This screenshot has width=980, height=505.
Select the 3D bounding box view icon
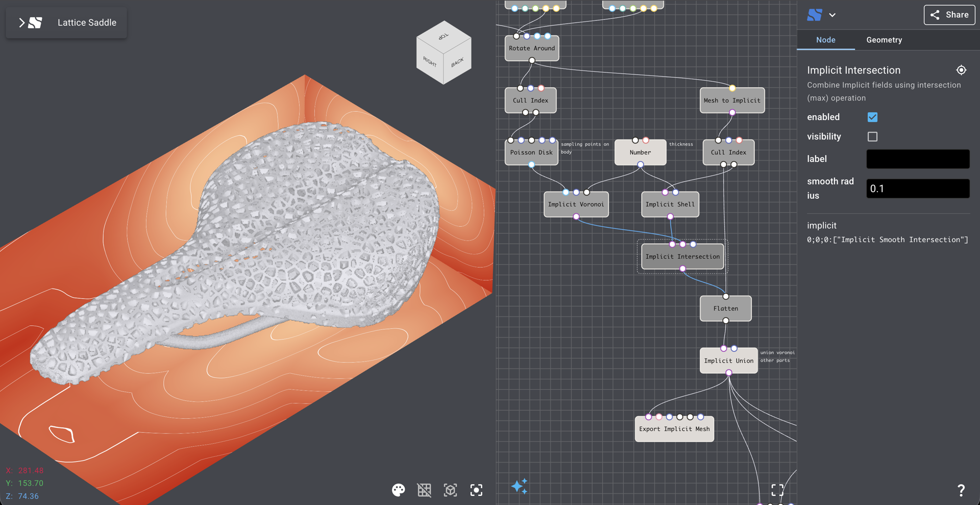(x=450, y=490)
